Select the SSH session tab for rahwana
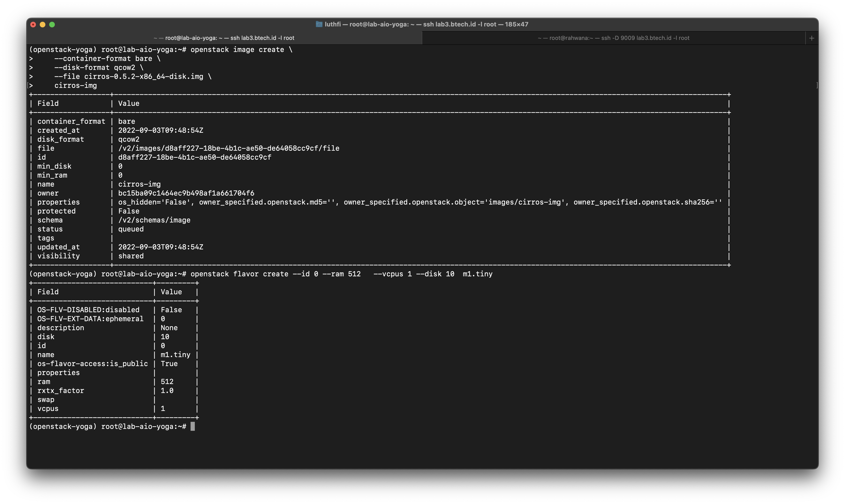This screenshot has width=845, height=504. [x=613, y=37]
